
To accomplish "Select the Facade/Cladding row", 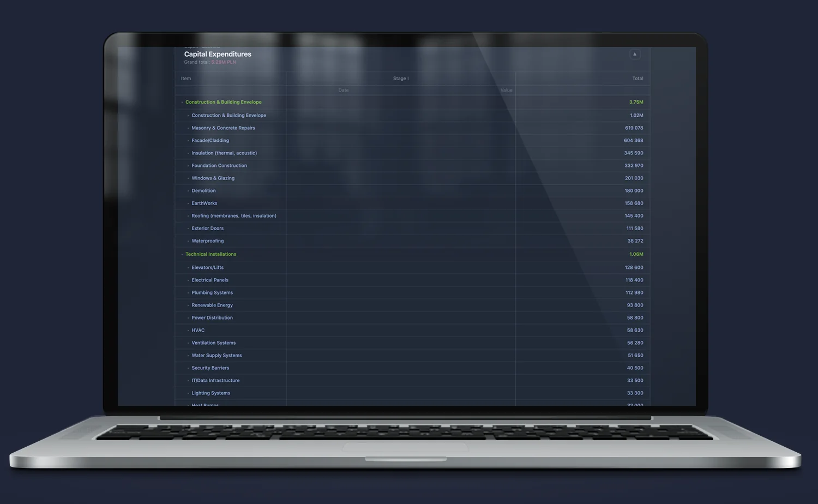I will click(412, 141).
